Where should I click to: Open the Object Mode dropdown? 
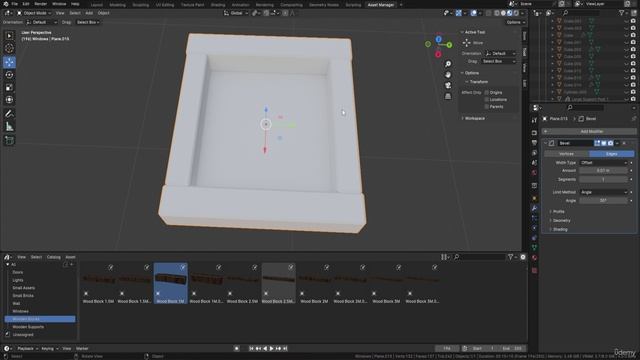[x=34, y=13]
